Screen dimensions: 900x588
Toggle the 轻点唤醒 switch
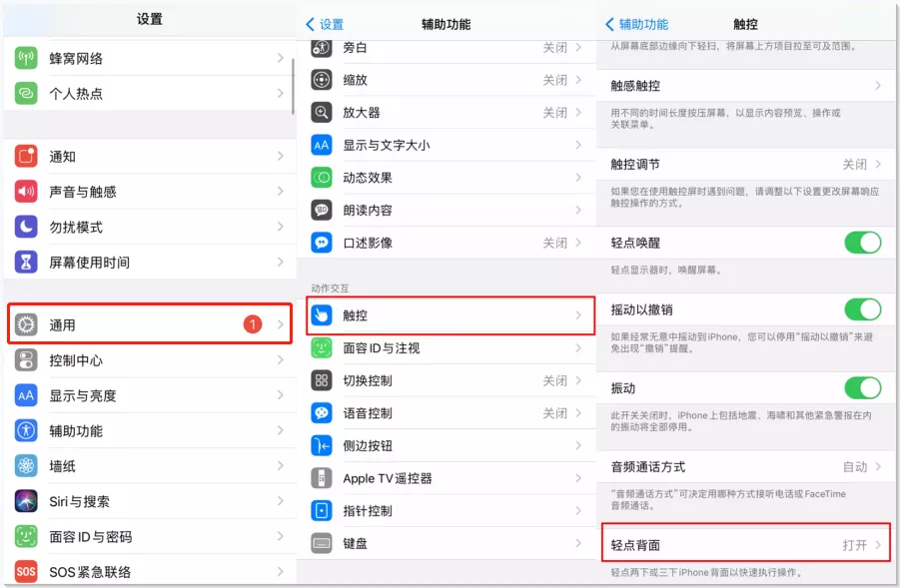coord(863,243)
